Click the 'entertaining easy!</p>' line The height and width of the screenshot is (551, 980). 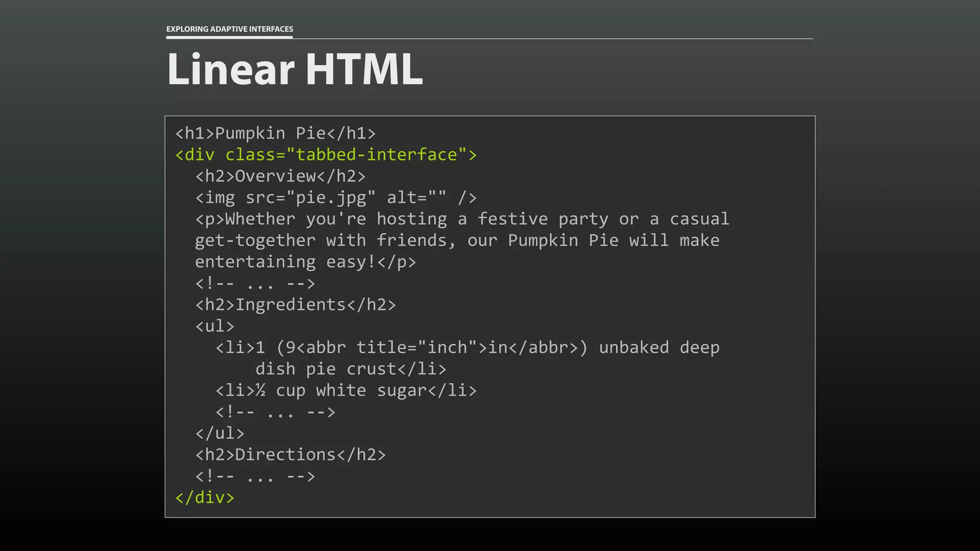tap(305, 262)
